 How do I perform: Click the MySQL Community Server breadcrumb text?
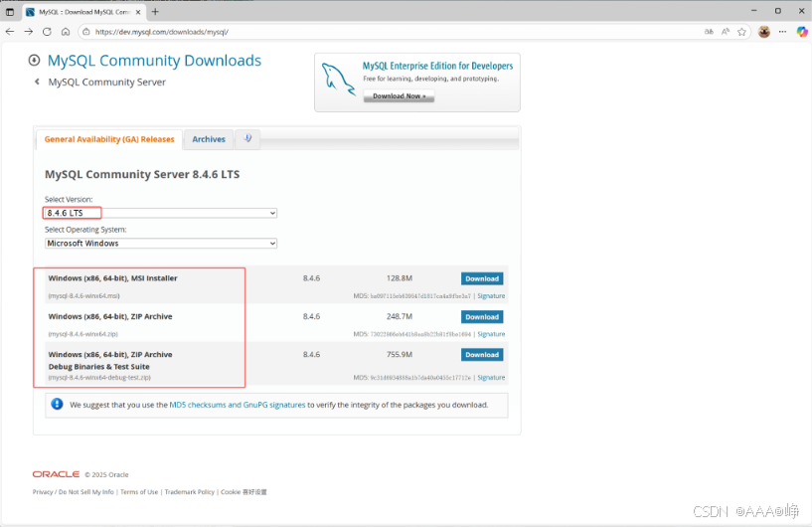(x=106, y=82)
